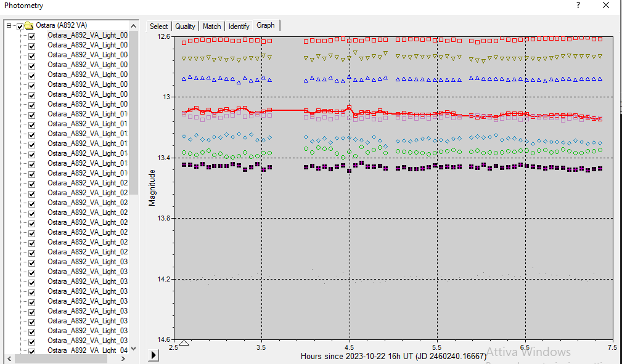The width and height of the screenshot is (622, 364).
Task: Activate the Graph tab
Action: click(266, 25)
